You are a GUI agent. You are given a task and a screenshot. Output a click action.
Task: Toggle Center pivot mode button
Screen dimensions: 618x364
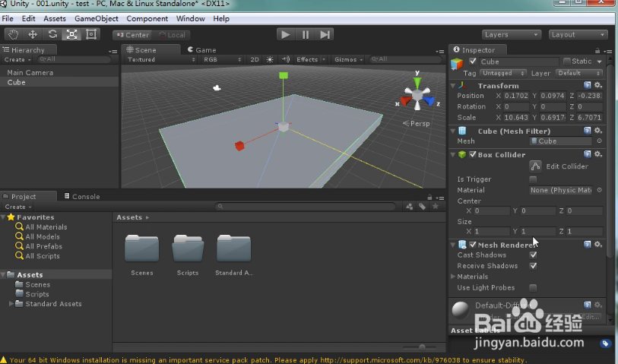point(133,35)
